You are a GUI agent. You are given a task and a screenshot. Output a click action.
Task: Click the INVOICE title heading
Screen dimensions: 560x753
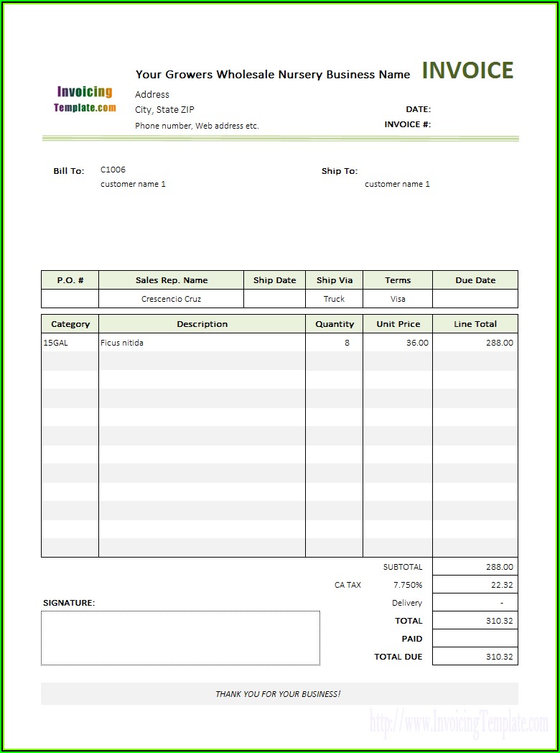click(467, 70)
